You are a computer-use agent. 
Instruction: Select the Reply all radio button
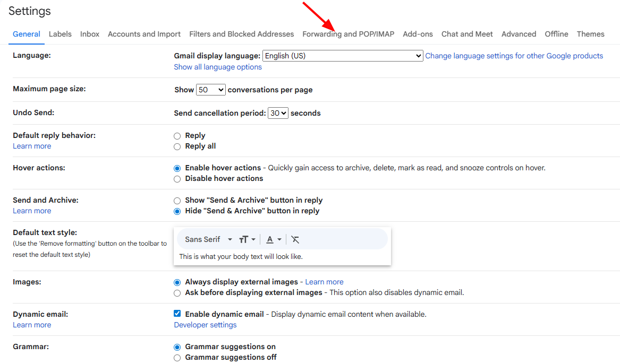pyautogui.click(x=177, y=146)
